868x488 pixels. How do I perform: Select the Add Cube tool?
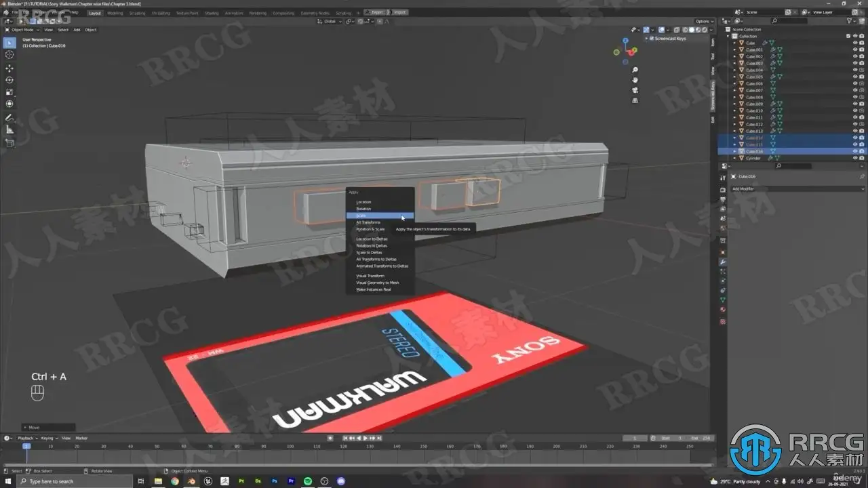[9, 143]
